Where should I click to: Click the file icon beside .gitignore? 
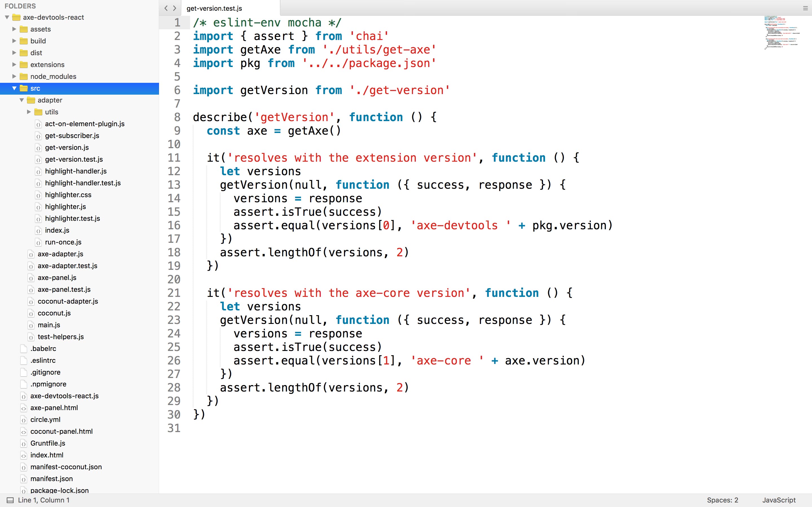(24, 372)
